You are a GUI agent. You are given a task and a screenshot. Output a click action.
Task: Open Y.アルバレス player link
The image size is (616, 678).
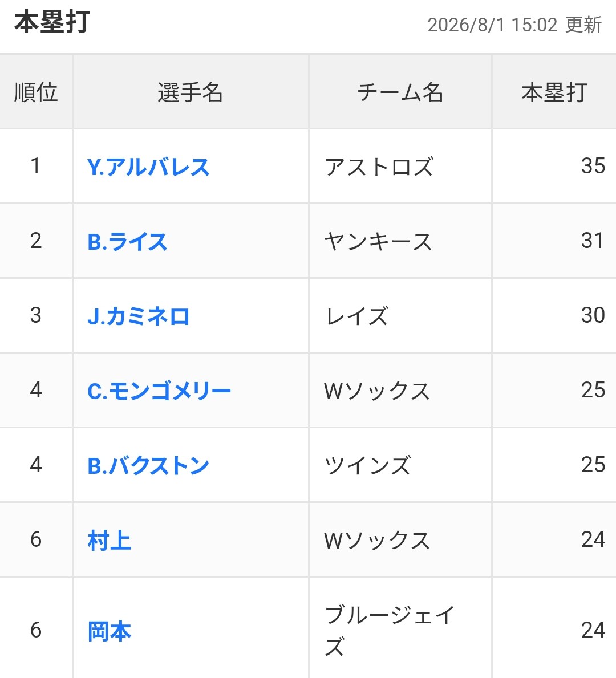(x=148, y=167)
